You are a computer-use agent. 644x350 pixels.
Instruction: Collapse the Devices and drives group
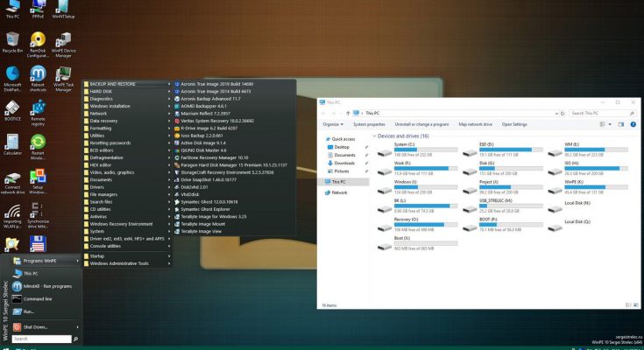(374, 136)
